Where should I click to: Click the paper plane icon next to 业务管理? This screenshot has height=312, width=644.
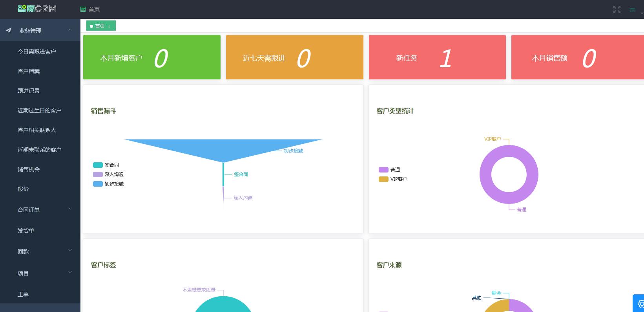pos(9,30)
